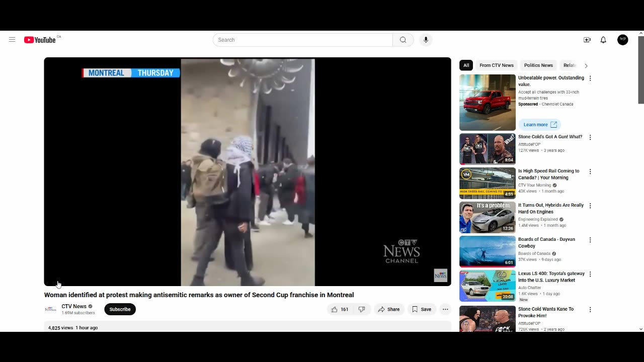Click the video player to pause
The width and height of the screenshot is (644, 362).
pyautogui.click(x=248, y=171)
